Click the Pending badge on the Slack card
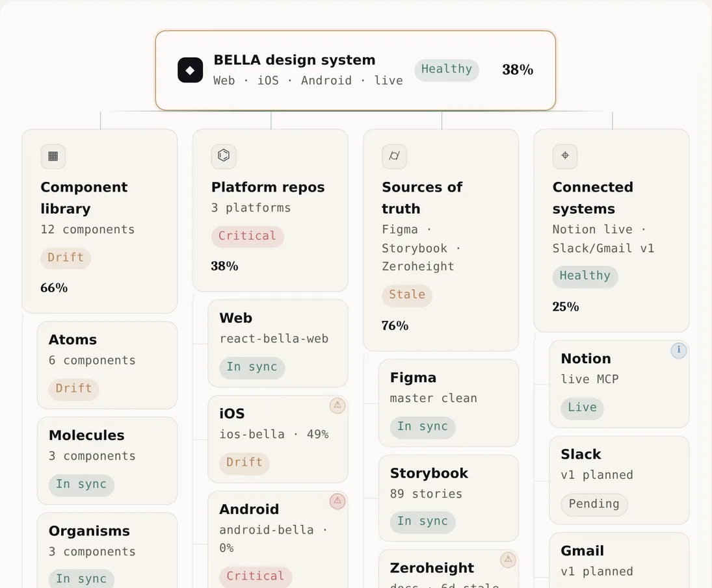The image size is (712, 588). 594,505
